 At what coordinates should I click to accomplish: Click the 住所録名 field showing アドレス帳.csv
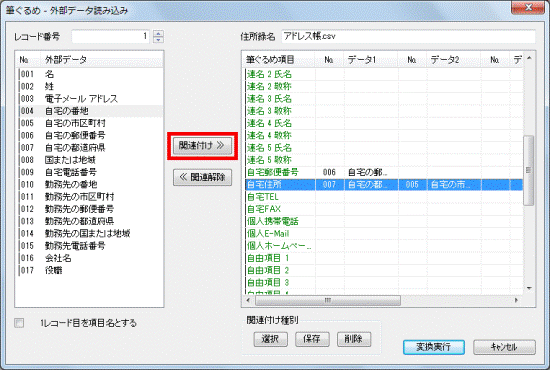(x=408, y=36)
